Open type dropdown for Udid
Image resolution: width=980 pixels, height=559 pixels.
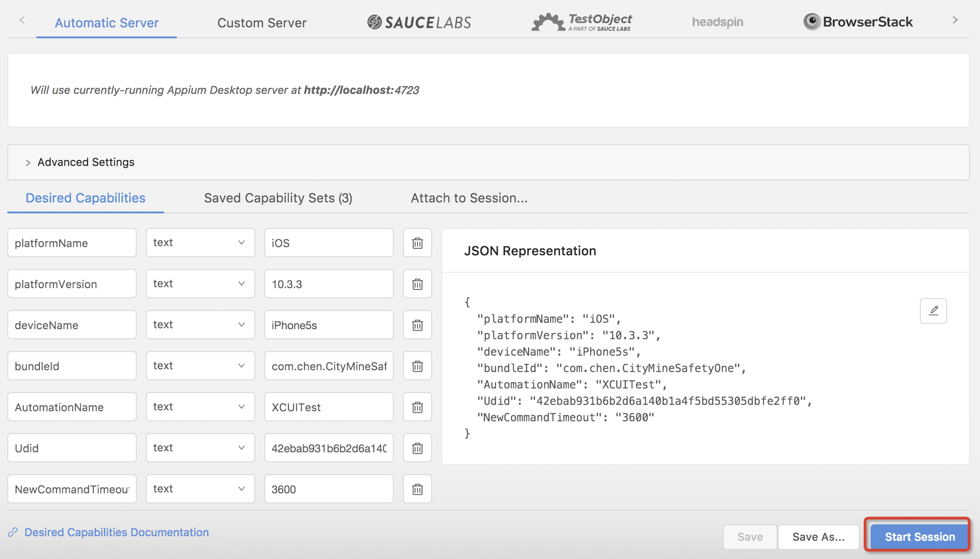point(200,448)
